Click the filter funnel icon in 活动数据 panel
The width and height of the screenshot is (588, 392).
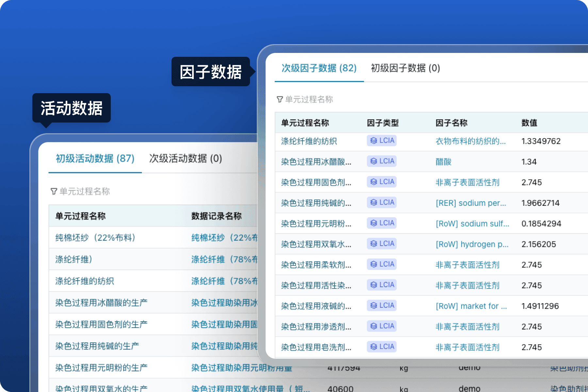tap(53, 191)
